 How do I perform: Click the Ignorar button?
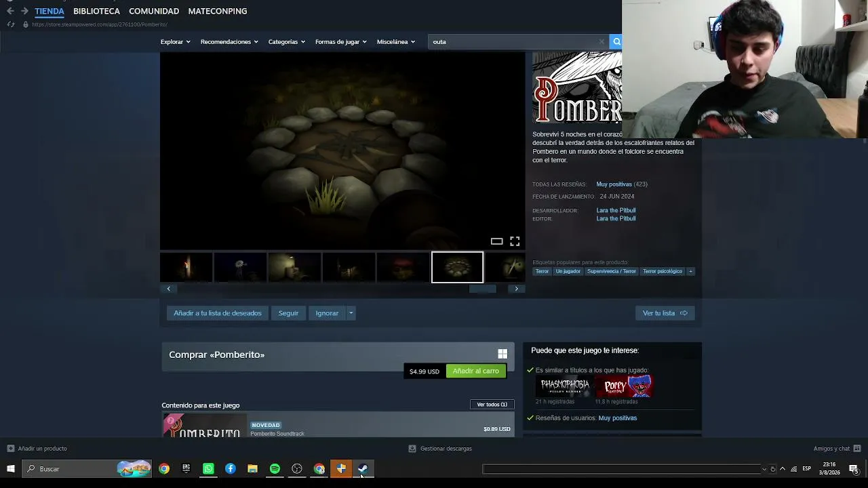(327, 313)
